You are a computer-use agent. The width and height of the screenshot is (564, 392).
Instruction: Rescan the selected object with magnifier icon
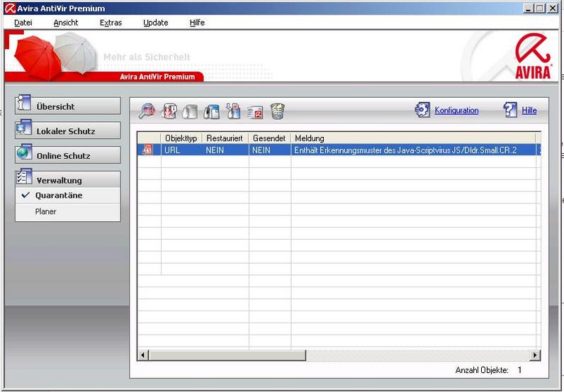pyautogui.click(x=147, y=111)
